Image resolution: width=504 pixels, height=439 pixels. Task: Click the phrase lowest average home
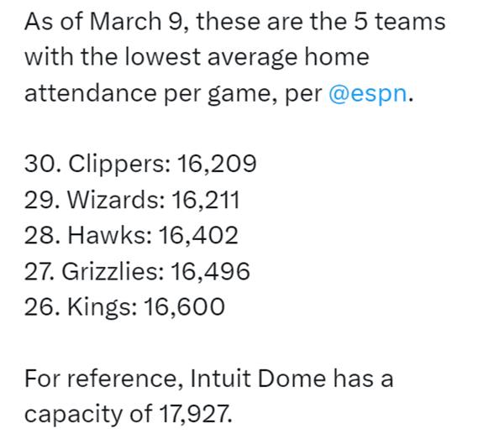tap(247, 57)
